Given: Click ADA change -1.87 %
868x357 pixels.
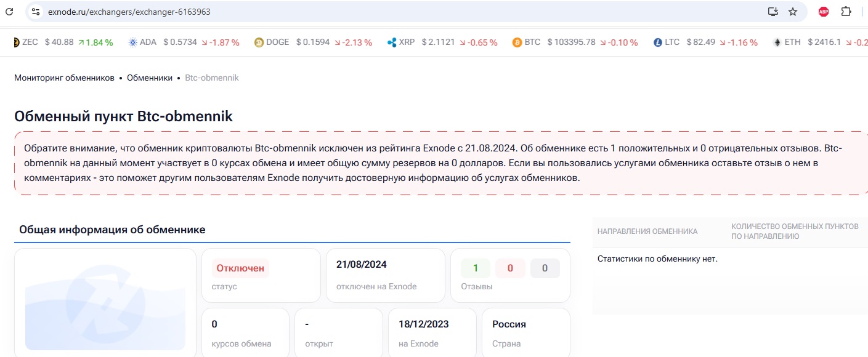Looking at the screenshot, I should 221,42.
